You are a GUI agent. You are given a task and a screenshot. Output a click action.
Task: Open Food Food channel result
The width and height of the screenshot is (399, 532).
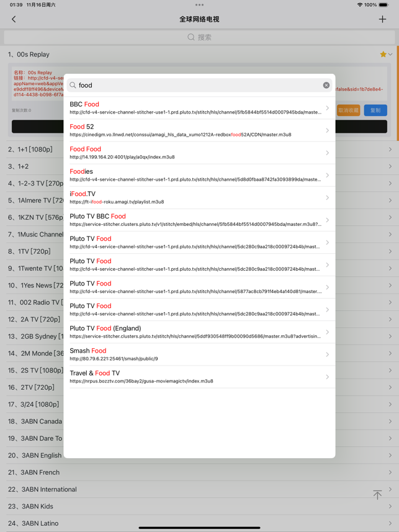[x=200, y=153]
